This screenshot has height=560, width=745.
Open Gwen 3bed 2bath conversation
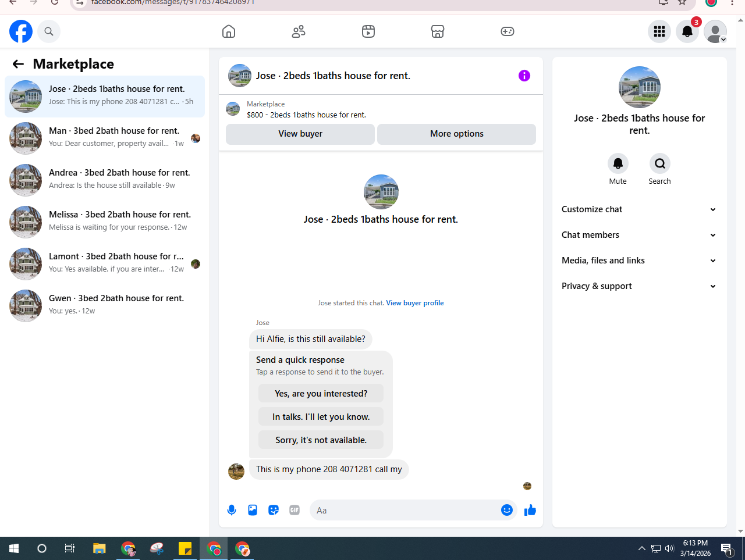[x=105, y=306]
